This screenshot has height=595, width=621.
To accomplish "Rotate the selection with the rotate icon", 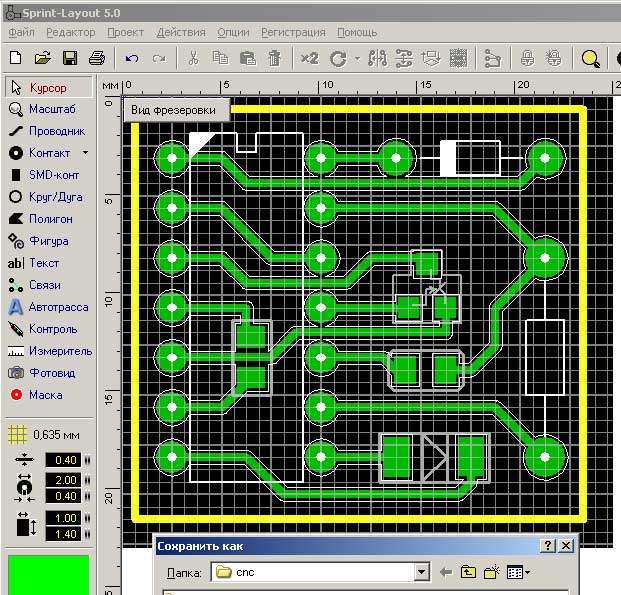I will coord(338,59).
